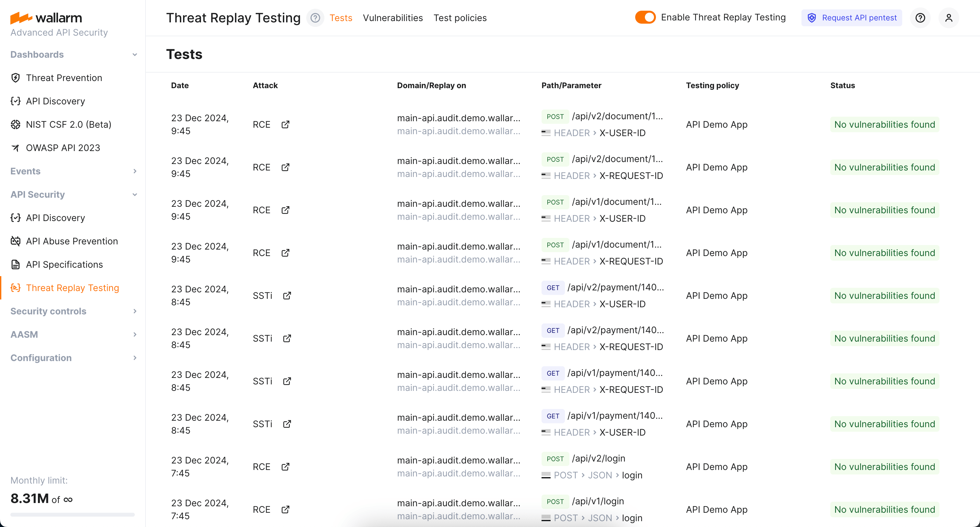Expand the AASM section
980x527 pixels.
(x=135, y=334)
